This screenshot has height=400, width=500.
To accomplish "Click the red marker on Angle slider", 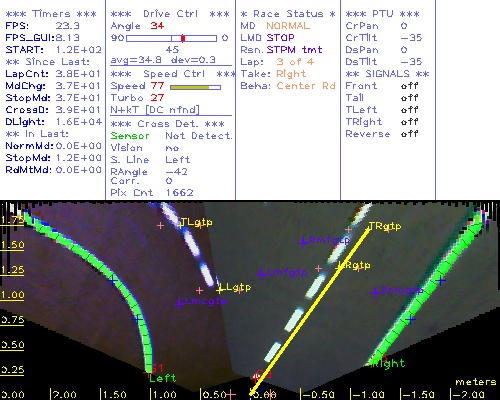I will pyautogui.click(x=183, y=38).
